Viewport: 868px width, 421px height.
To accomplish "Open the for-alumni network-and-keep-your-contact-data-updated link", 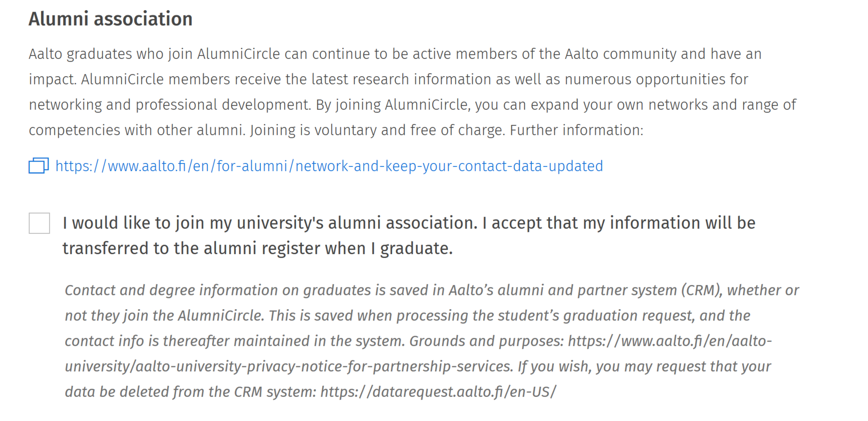I will coord(329,166).
